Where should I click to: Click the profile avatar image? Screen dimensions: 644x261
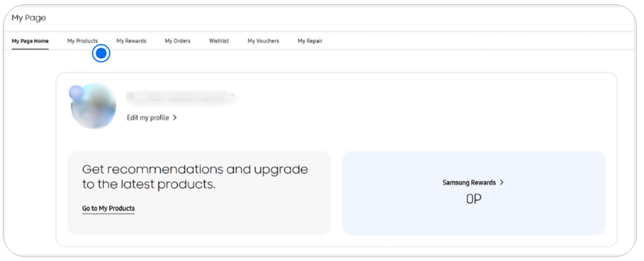pyautogui.click(x=93, y=107)
